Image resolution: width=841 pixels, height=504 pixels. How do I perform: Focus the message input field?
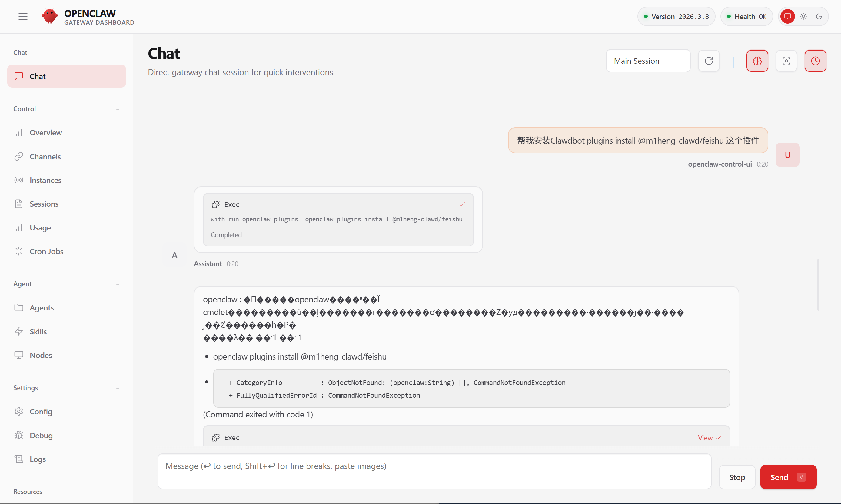(434, 471)
